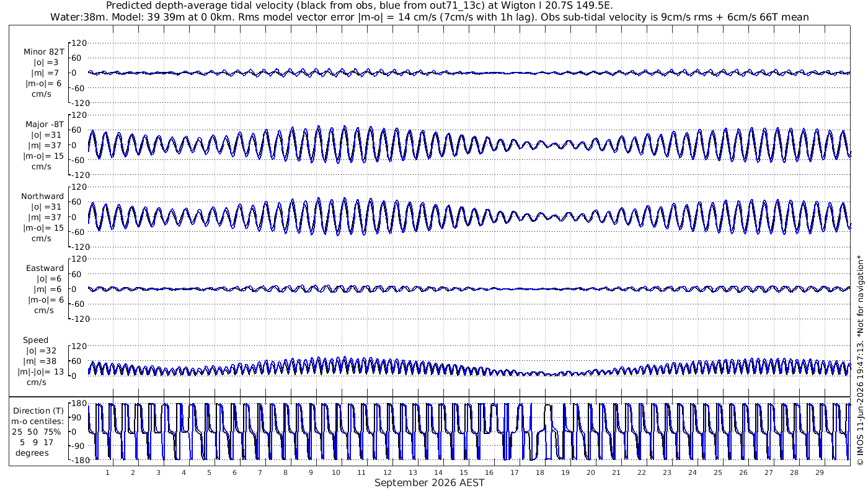Click the '5 9 17' centile values
Screen dimensions: 868x496
coord(37,443)
